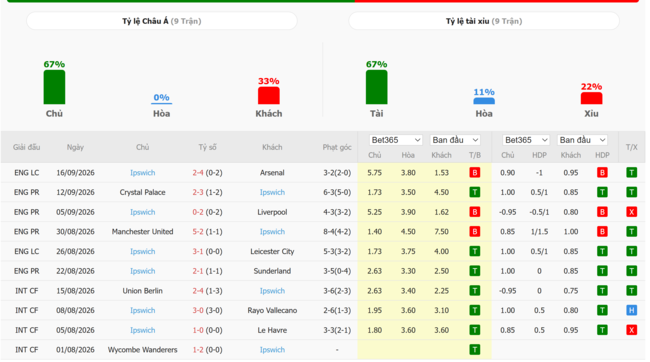Click green T HDP badge in Leicester City row
Viewport: 650px width, 362px height.
[602, 251]
